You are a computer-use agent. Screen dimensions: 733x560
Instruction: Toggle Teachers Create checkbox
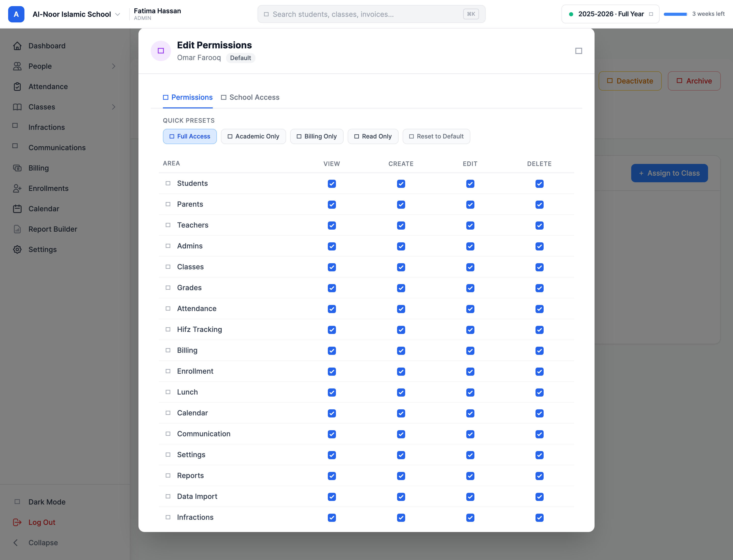tap(401, 226)
